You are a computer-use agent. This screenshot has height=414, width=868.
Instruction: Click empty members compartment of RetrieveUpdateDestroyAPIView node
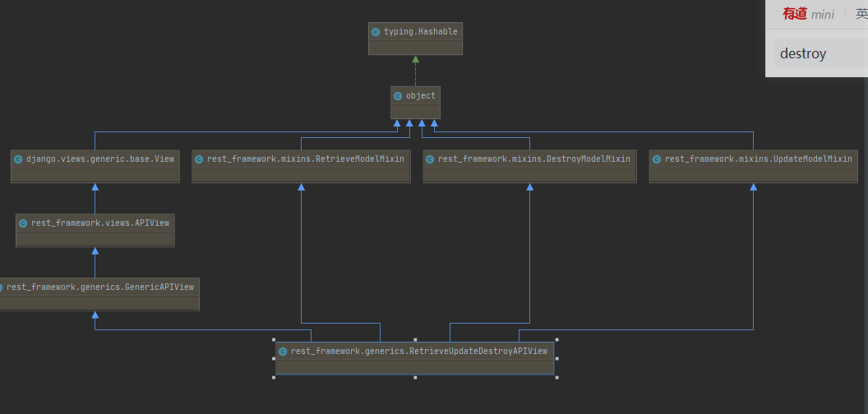(x=414, y=367)
